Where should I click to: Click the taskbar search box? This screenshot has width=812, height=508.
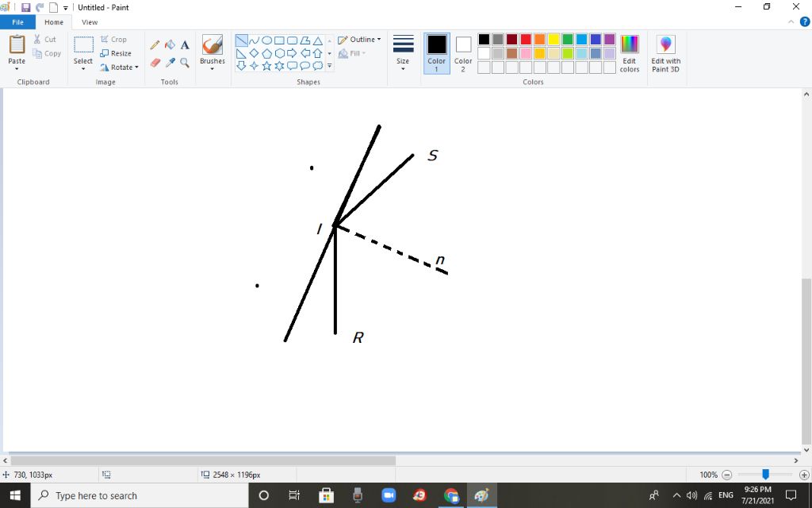(x=140, y=495)
